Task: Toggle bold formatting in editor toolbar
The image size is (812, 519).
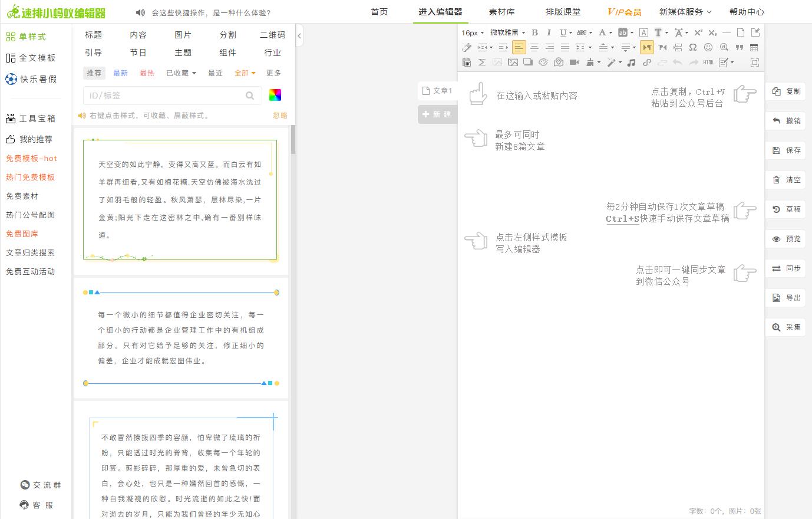Action: [x=534, y=32]
